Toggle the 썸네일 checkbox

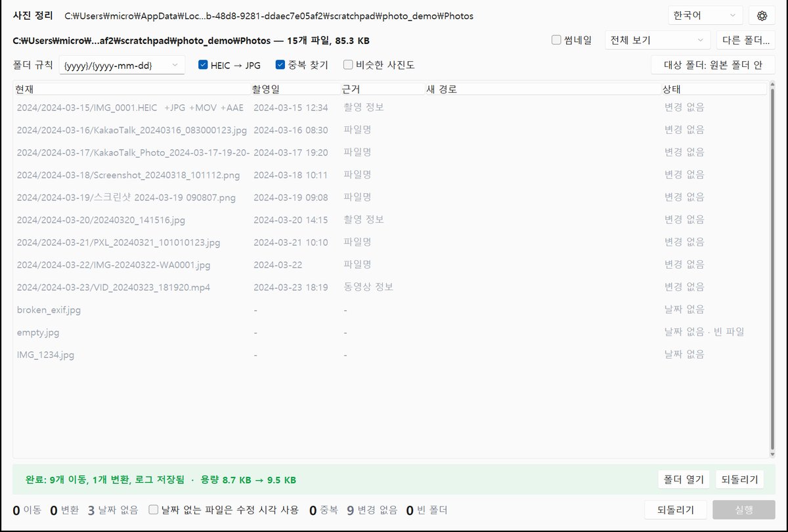pos(571,40)
